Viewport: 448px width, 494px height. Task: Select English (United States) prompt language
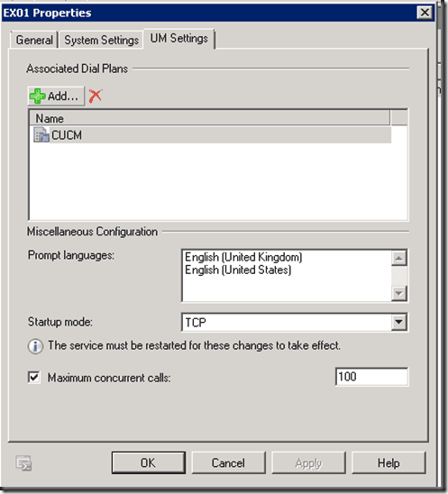tap(238, 270)
